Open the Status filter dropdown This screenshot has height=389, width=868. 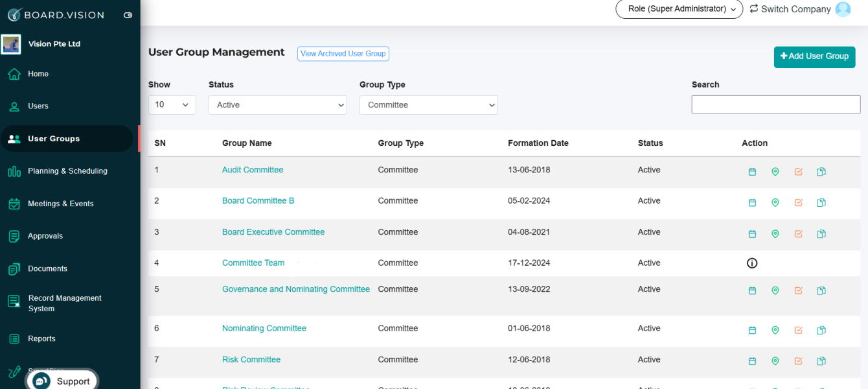tap(278, 105)
